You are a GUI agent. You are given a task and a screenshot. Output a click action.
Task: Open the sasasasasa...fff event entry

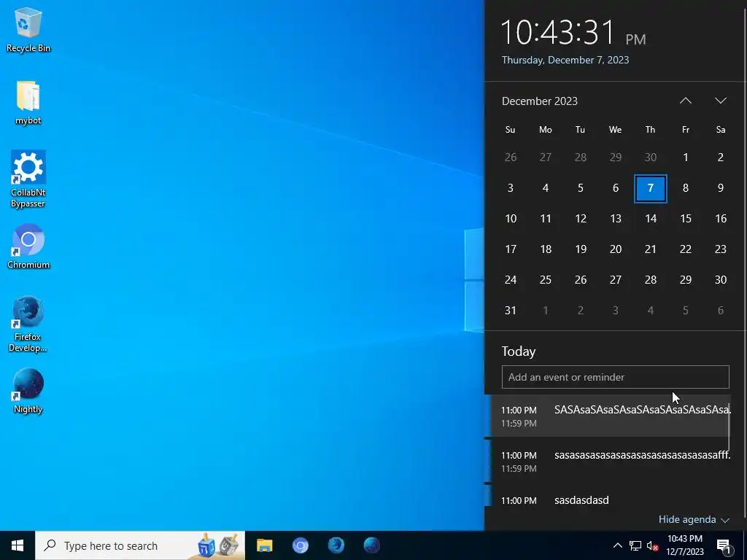coord(608,461)
